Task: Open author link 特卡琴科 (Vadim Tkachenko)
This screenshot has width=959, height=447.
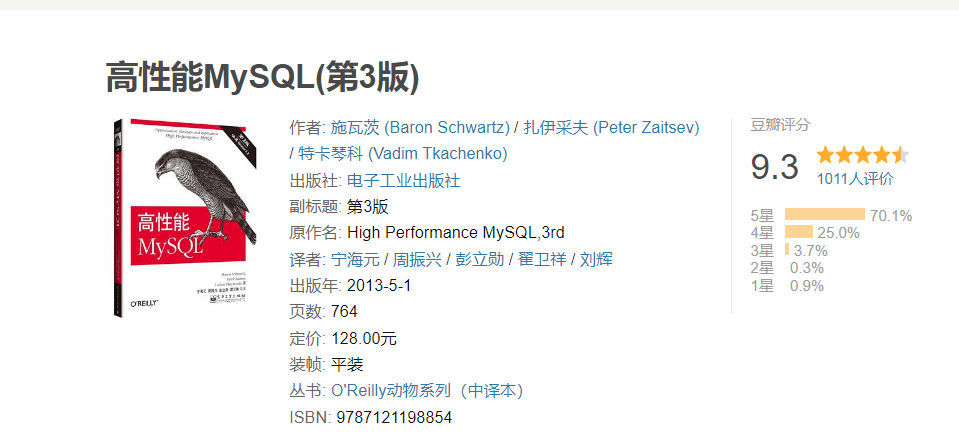Action: click(402, 154)
